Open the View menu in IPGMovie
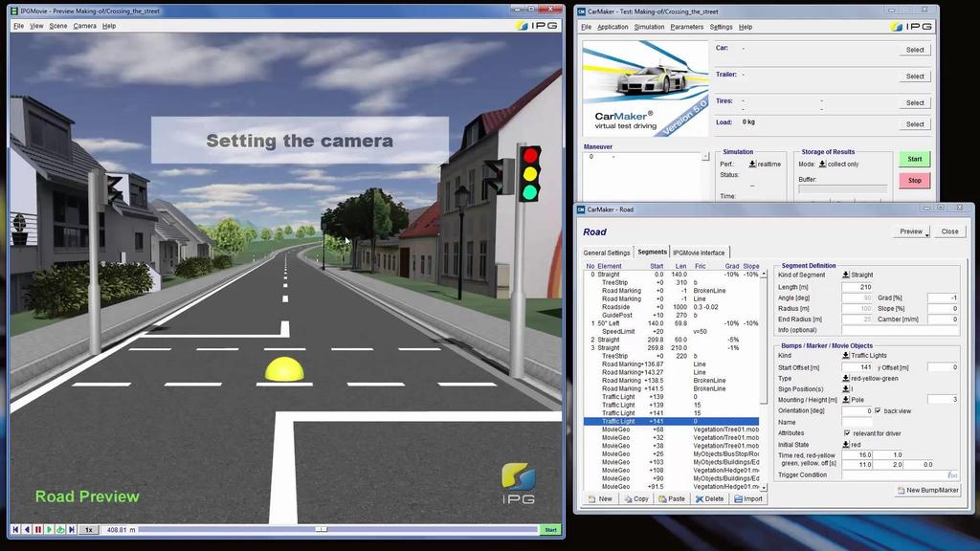Screen dimensions: 980x551 [x=37, y=26]
